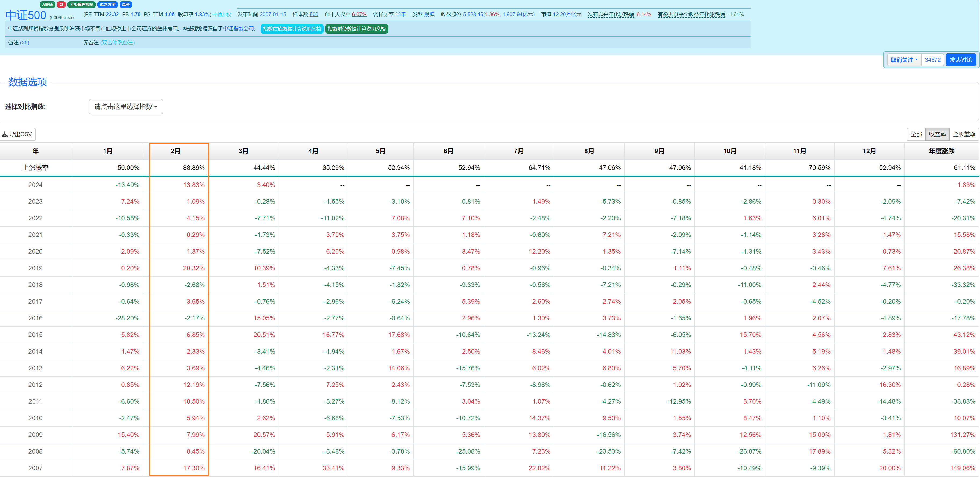The height and width of the screenshot is (477, 980).
Task: Open the 中证指数公司 link
Action: tap(238, 29)
